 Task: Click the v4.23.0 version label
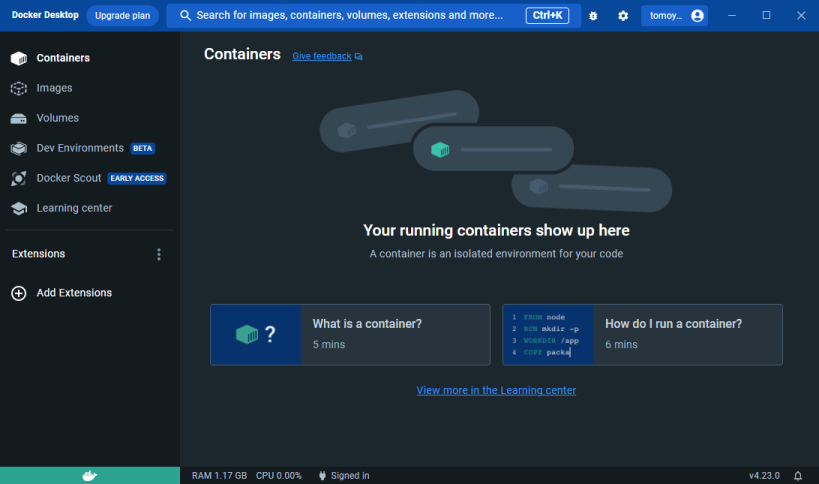[x=764, y=476]
